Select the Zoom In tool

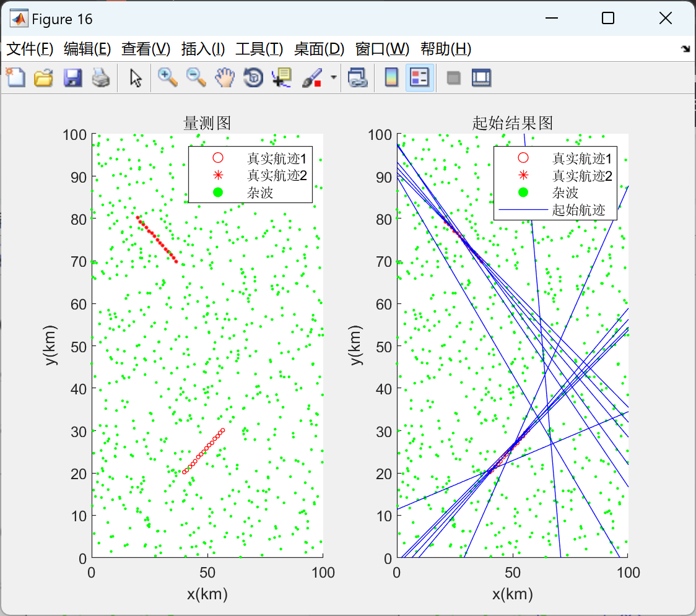(166, 77)
